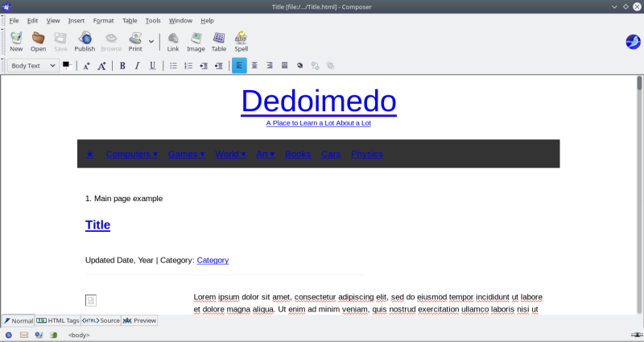644x342 pixels.
Task: Toggle italic formatting
Action: pos(137,66)
